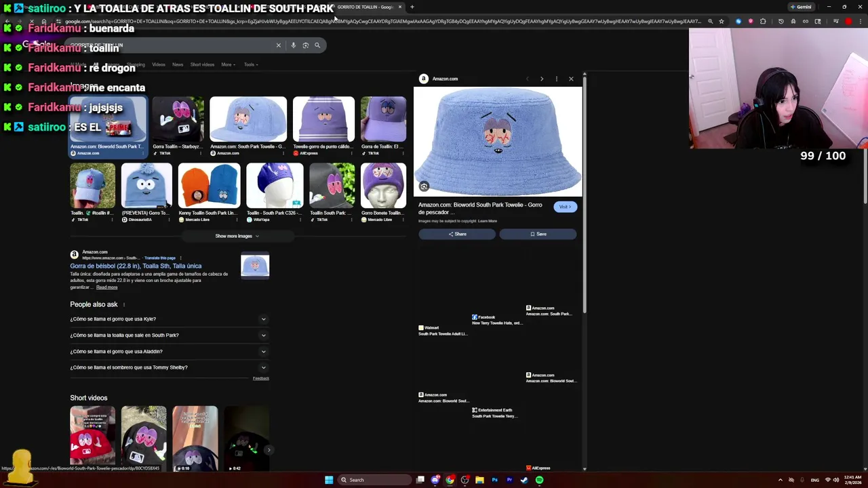The width and height of the screenshot is (868, 488).
Task: Open Walmart South Park Towelie related result
Action: (x=443, y=331)
